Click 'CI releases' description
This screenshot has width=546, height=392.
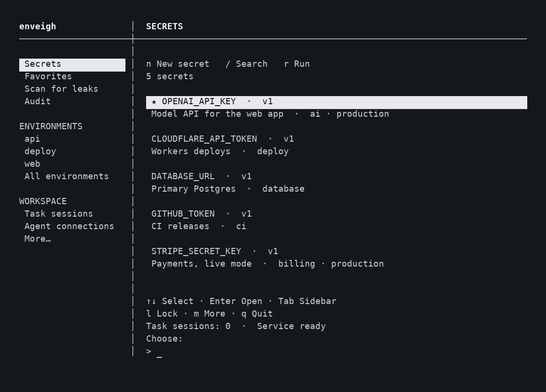[180, 227]
